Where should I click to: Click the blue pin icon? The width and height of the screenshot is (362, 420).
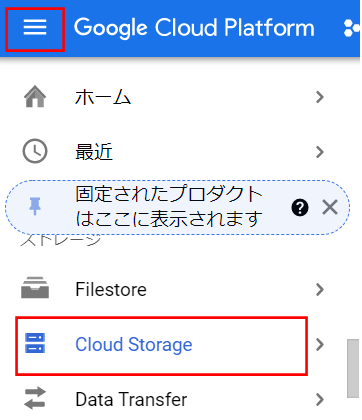tap(35, 206)
